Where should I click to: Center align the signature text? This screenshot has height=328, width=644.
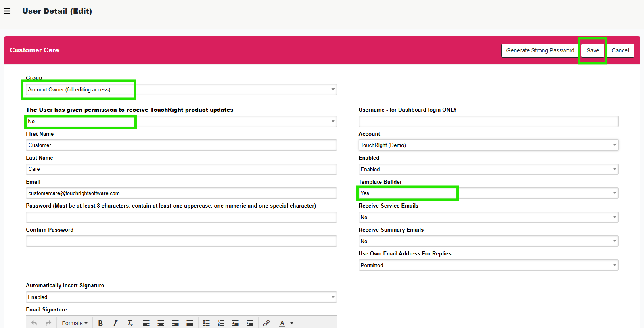(161, 323)
